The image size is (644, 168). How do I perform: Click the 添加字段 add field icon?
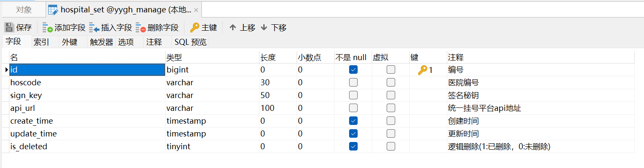pyautogui.click(x=47, y=28)
